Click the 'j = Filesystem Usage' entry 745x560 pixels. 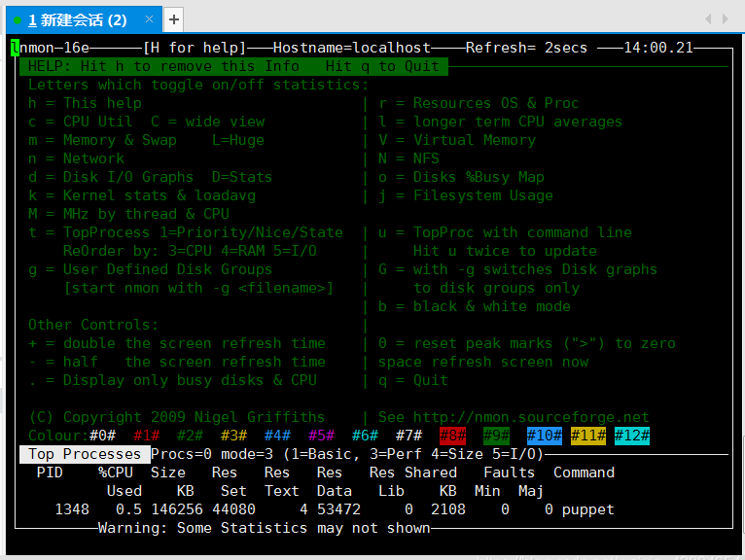click(466, 195)
